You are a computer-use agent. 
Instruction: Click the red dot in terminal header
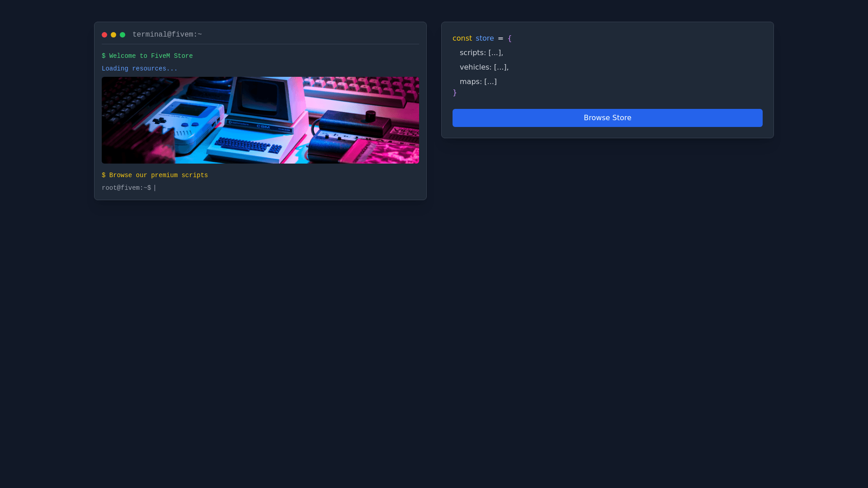[x=104, y=35]
